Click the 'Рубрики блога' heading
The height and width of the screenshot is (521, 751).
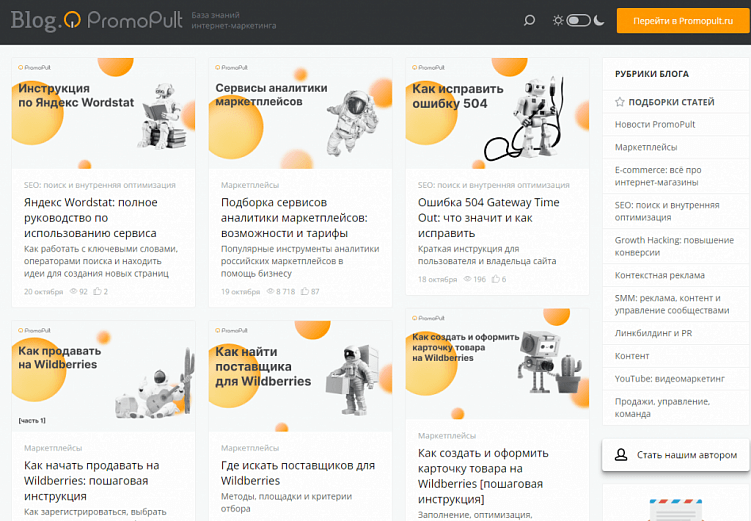click(651, 74)
